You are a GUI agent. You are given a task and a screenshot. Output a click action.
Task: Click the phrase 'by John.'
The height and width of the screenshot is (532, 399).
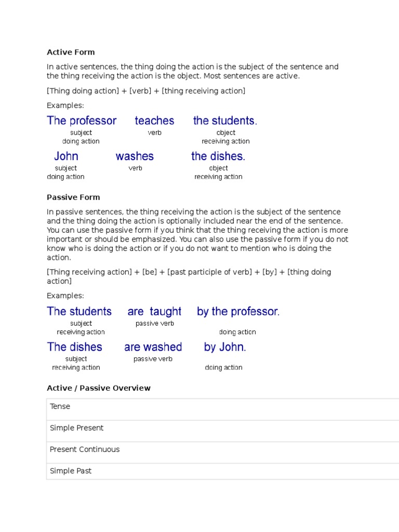pos(225,347)
